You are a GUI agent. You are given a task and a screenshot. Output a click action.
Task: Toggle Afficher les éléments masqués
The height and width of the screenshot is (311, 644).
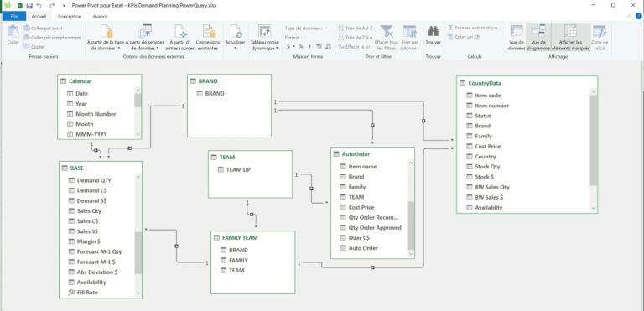(x=570, y=38)
